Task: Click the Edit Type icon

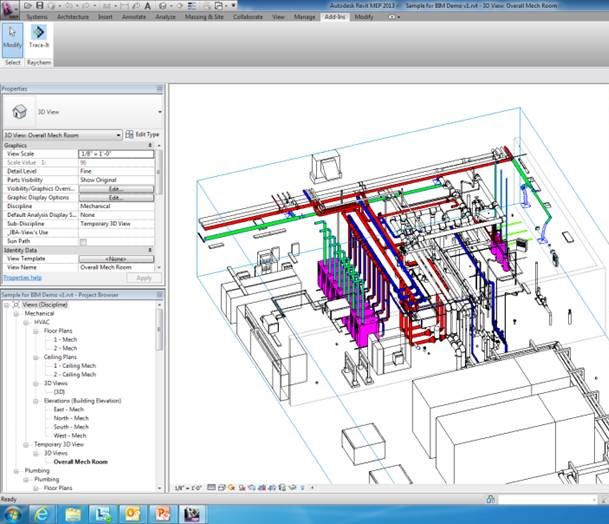Action: [129, 134]
